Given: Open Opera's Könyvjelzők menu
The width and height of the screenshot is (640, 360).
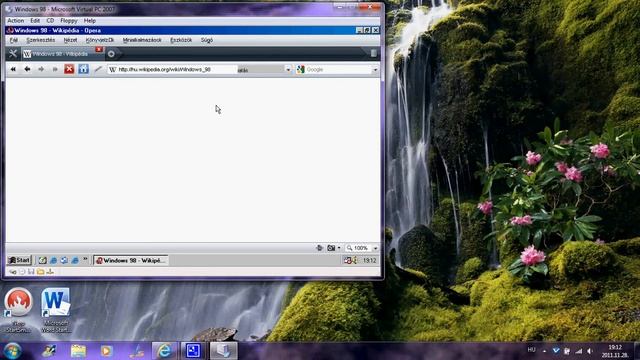Looking at the screenshot, I should pyautogui.click(x=100, y=40).
